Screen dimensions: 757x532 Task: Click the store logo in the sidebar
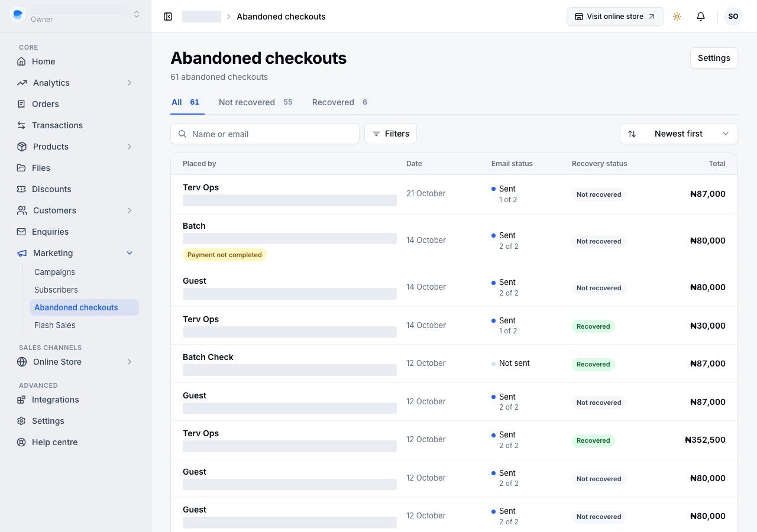point(18,14)
